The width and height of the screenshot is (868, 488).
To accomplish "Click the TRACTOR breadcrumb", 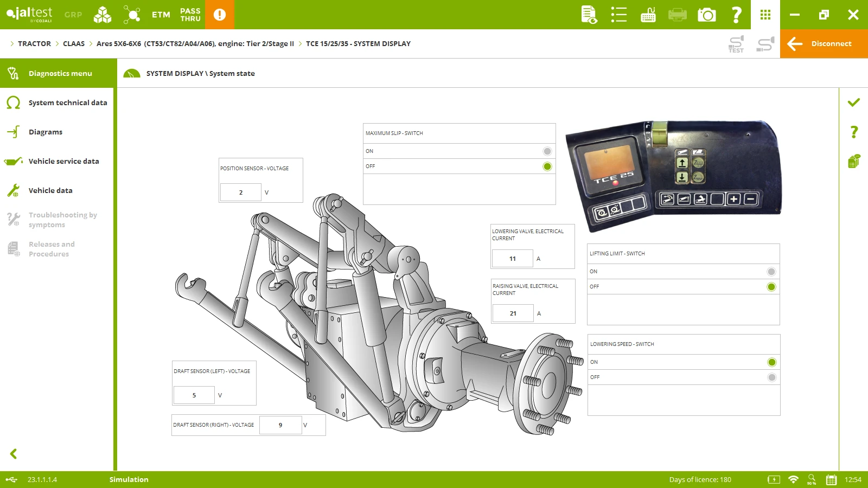I will coord(34,44).
